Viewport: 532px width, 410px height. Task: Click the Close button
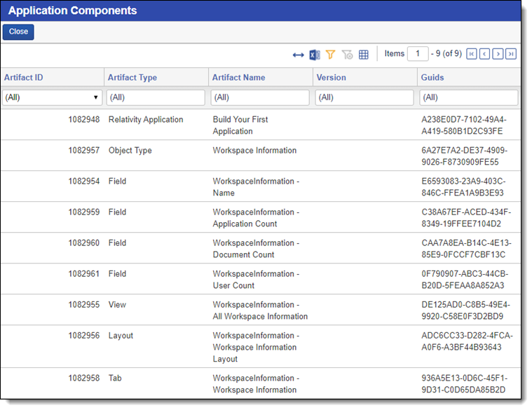coord(18,32)
